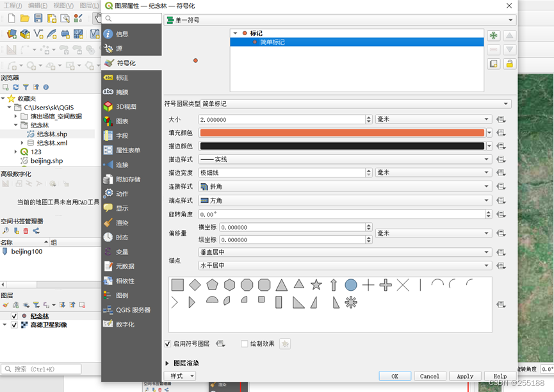Click the Apply button
Image resolution: width=554 pixels, height=392 pixels.
pos(465,376)
